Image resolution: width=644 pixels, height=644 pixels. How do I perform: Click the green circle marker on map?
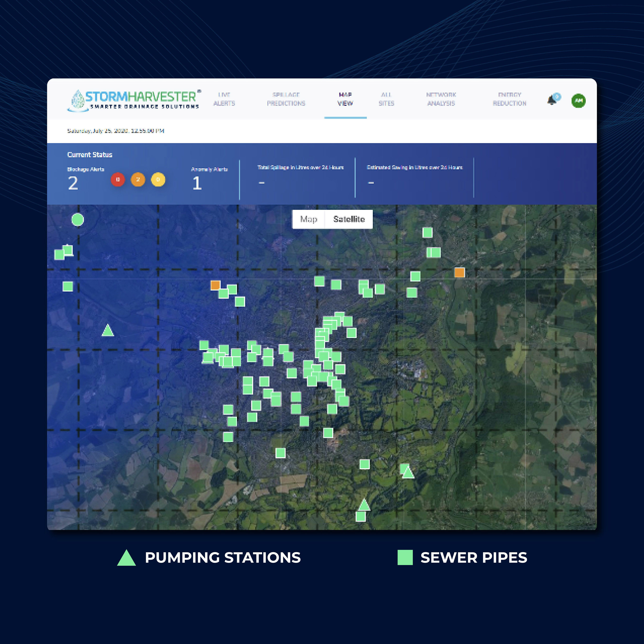click(x=78, y=220)
